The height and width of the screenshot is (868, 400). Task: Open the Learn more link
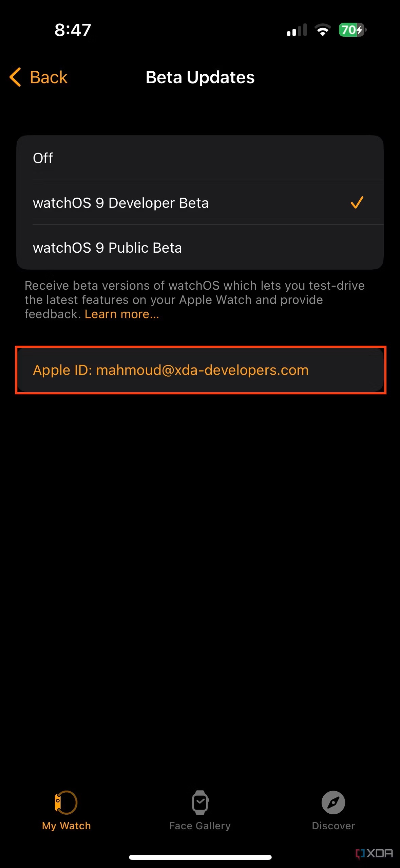(x=122, y=314)
